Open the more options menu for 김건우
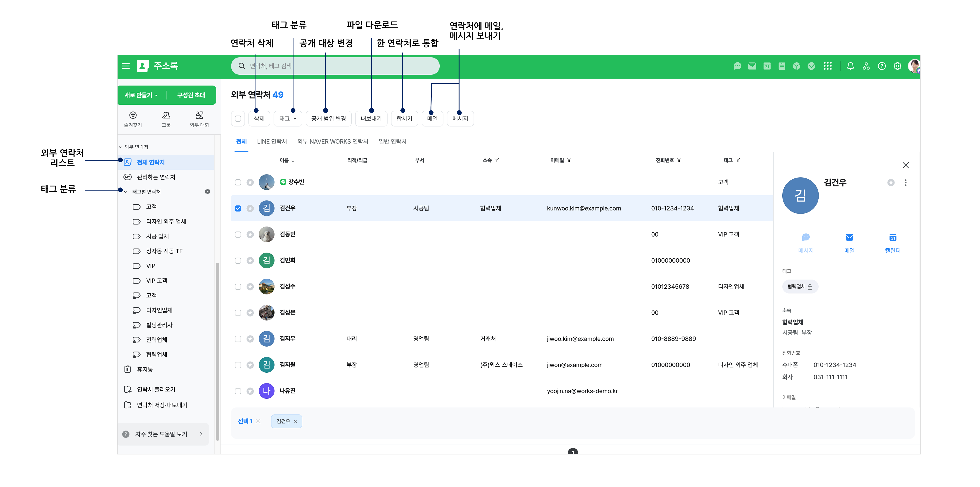 [905, 183]
